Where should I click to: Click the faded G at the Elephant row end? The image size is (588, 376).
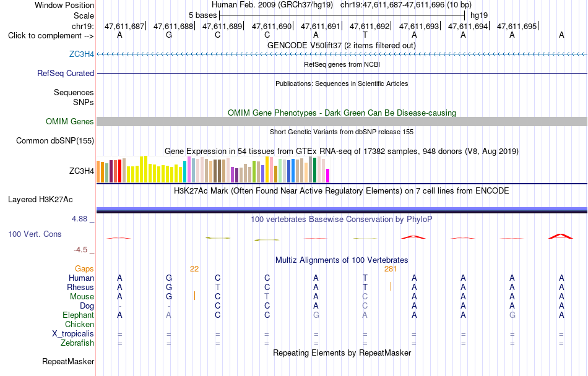pos(512,315)
